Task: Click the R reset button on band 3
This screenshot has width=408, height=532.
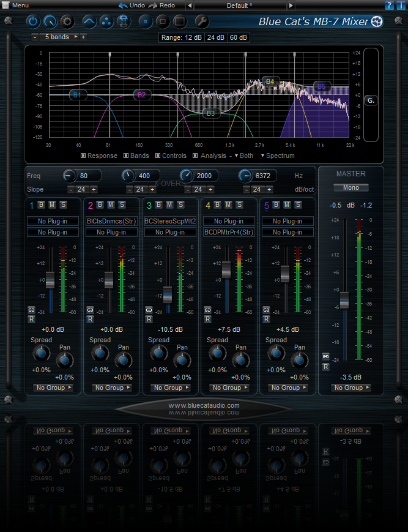Action: (149, 319)
